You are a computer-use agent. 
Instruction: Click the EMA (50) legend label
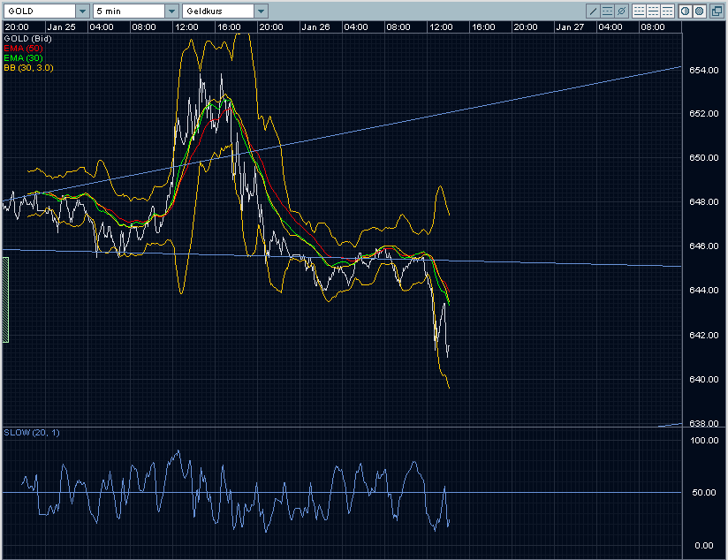coord(23,49)
